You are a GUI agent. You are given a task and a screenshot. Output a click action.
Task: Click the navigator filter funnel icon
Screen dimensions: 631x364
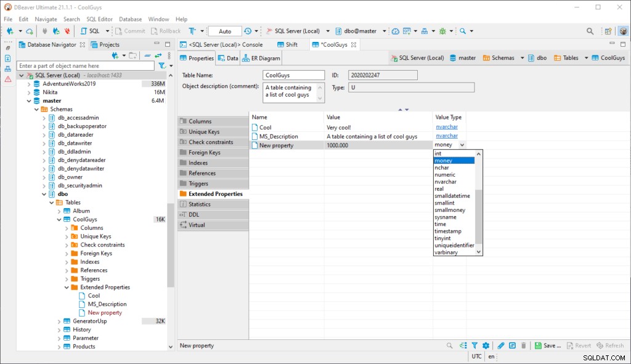click(162, 65)
